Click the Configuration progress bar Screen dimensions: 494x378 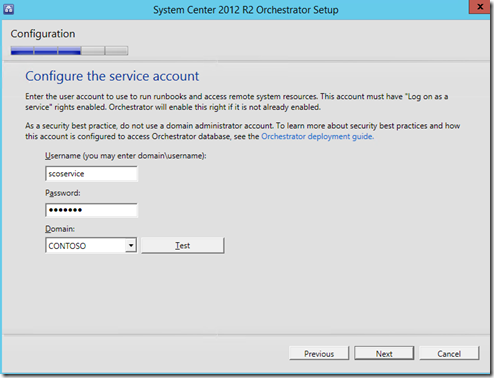point(69,51)
